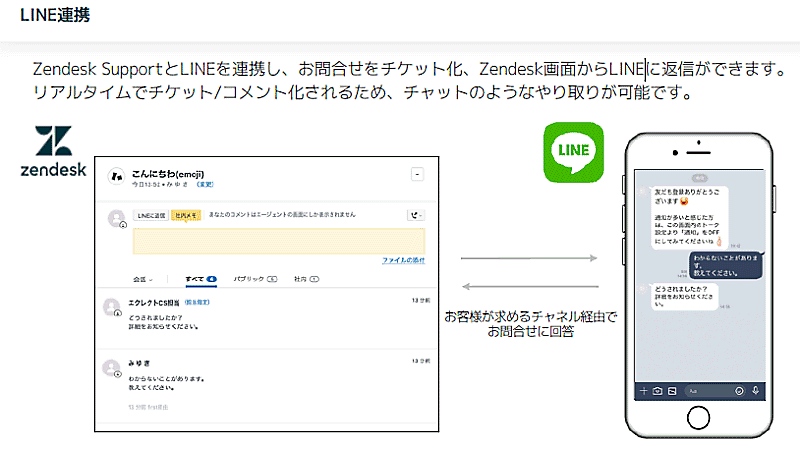This screenshot has height=449, width=800.
Task: Tap the photo gallery icon in LINE chat
Action: point(673,390)
